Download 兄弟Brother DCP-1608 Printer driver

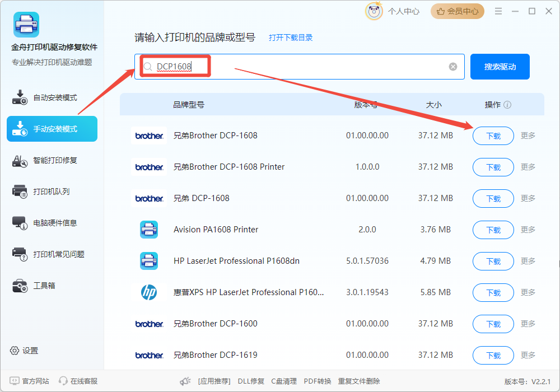493,167
